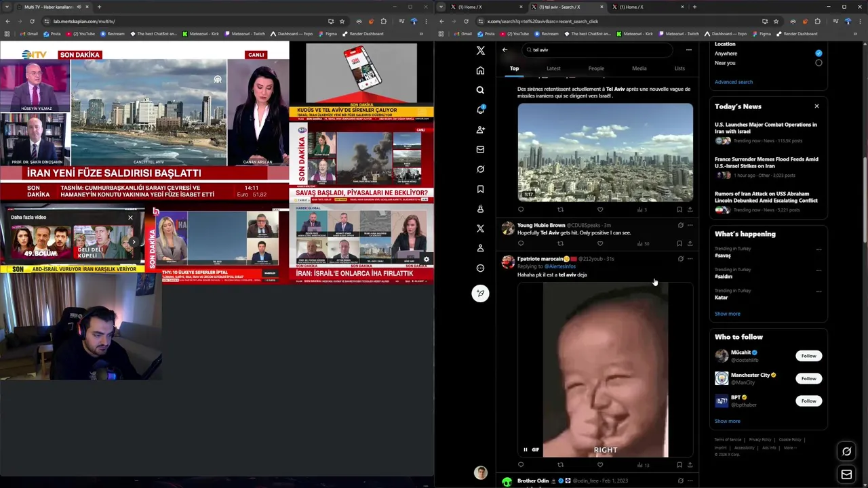This screenshot has width=868, height=488.
Task: Open tab search dropdown in right browser
Action: pos(441,7)
